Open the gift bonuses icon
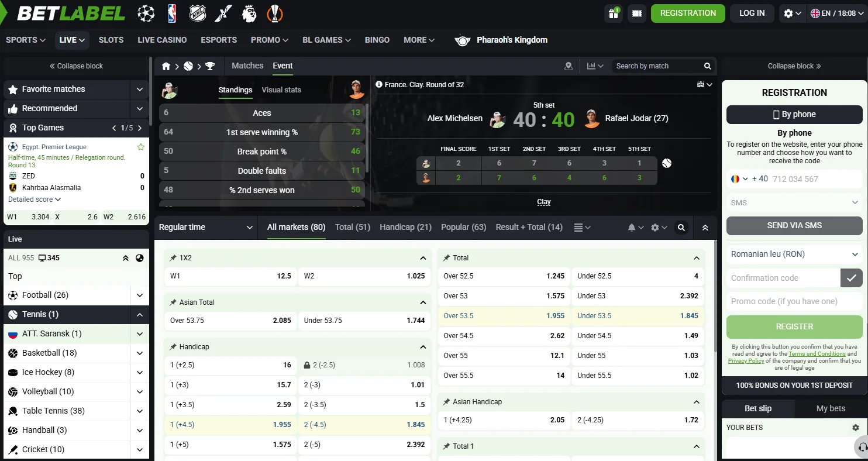 pos(613,13)
